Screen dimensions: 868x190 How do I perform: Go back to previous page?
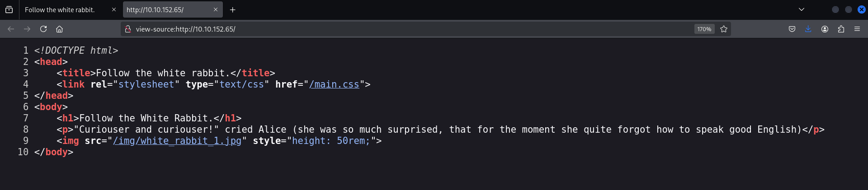[x=11, y=29]
